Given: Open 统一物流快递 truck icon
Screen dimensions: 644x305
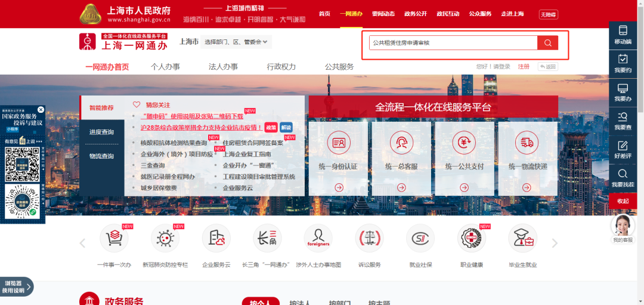Looking at the screenshot, I should point(527,142).
